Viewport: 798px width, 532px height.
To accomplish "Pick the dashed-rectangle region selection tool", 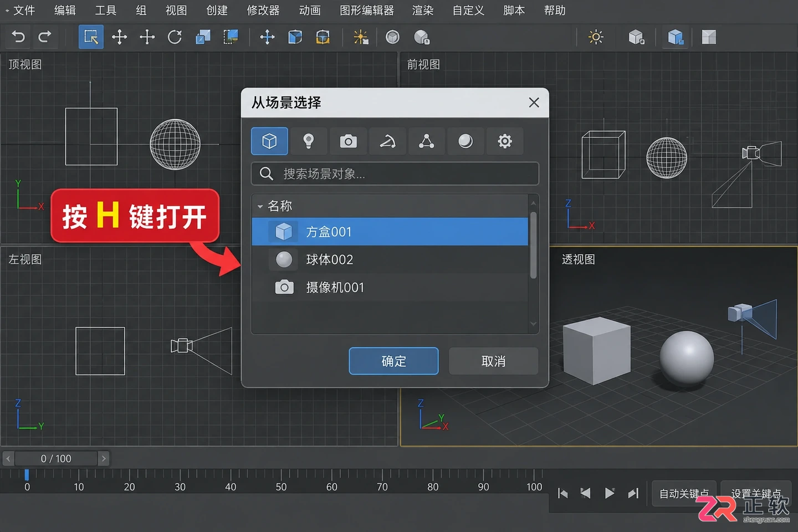I will pyautogui.click(x=231, y=37).
